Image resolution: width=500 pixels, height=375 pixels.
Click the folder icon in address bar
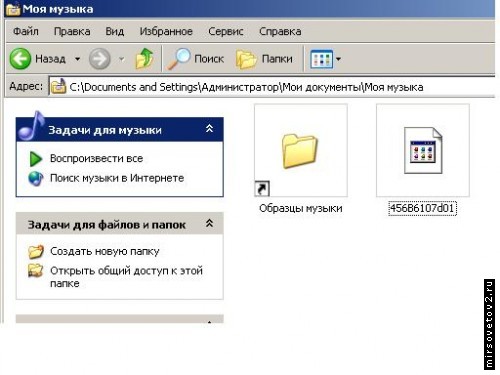pyautogui.click(x=58, y=87)
